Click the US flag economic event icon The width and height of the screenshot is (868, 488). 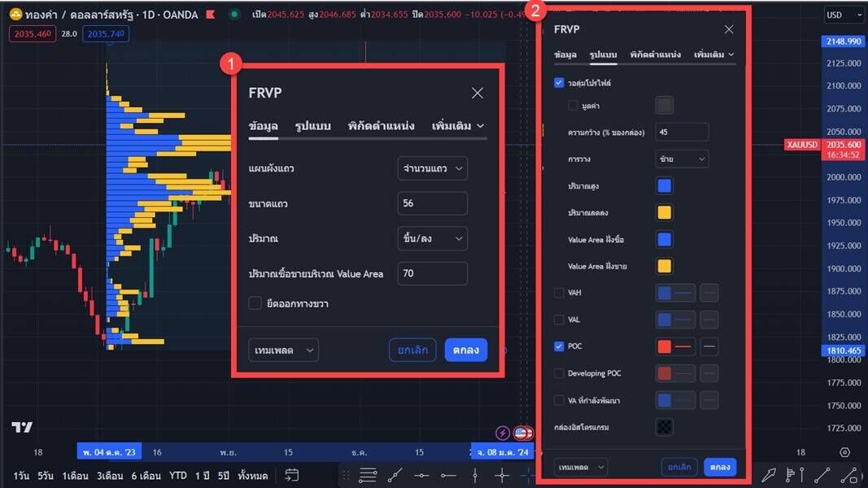pyautogui.click(x=521, y=433)
